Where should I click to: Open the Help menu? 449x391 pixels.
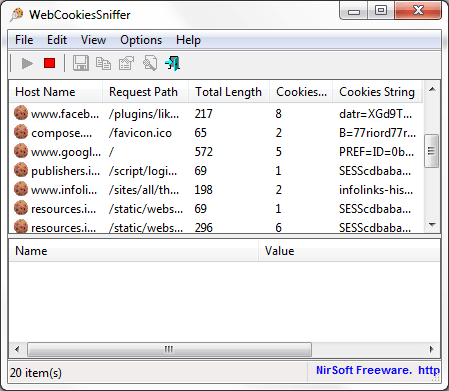click(x=188, y=40)
